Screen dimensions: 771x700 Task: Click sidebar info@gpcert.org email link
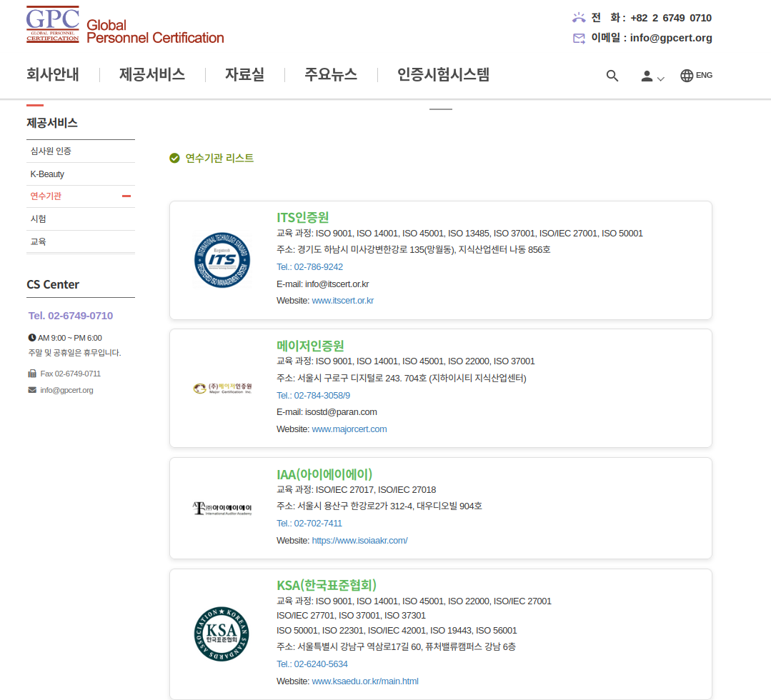(66, 390)
